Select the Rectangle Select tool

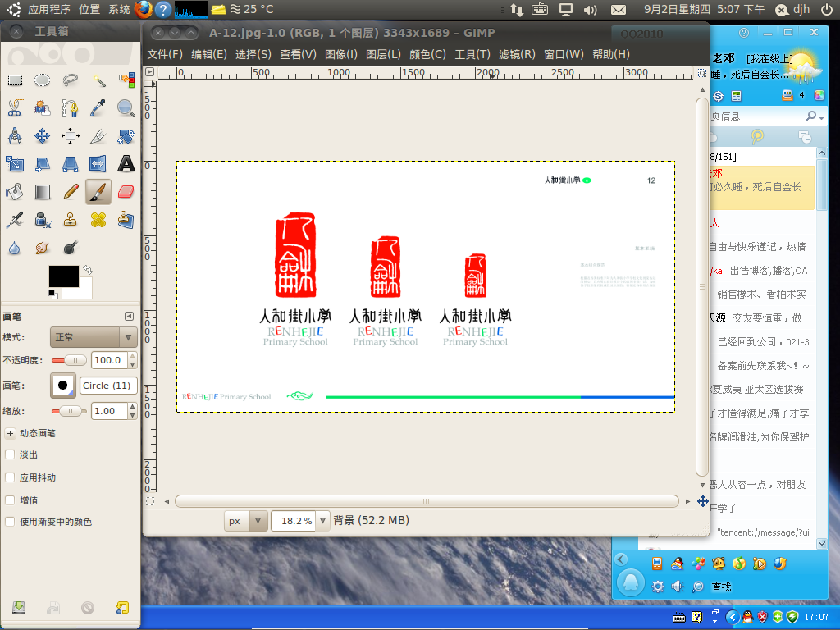[x=15, y=80]
